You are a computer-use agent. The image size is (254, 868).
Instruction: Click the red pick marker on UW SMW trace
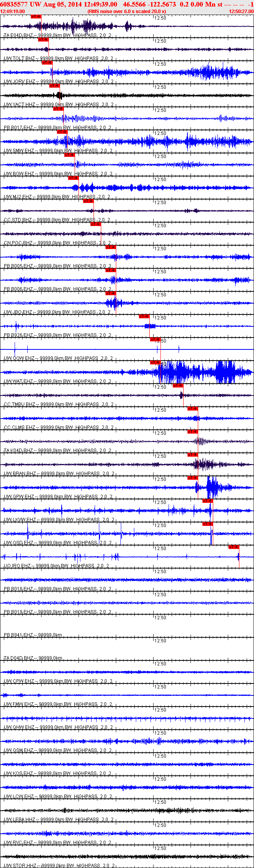point(62,132)
